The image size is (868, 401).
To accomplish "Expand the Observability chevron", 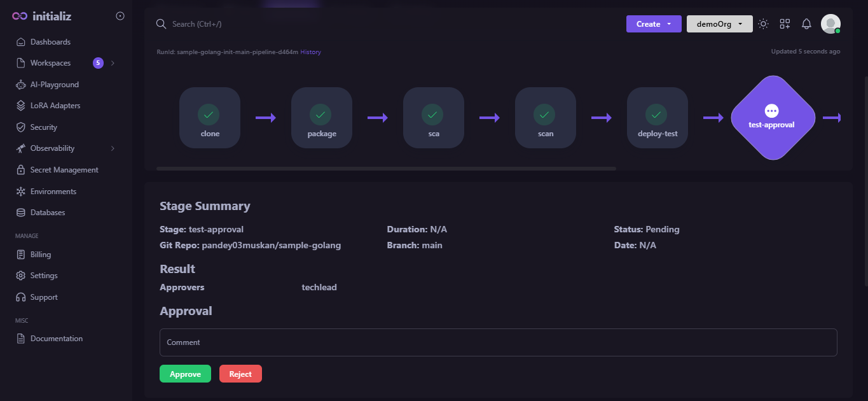I will point(113,148).
